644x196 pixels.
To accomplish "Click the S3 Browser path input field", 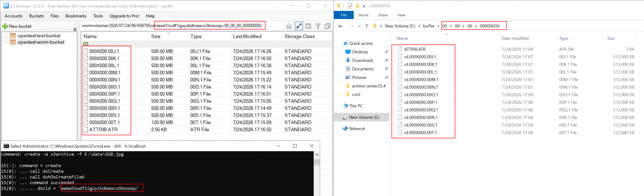I will tap(182, 26).
